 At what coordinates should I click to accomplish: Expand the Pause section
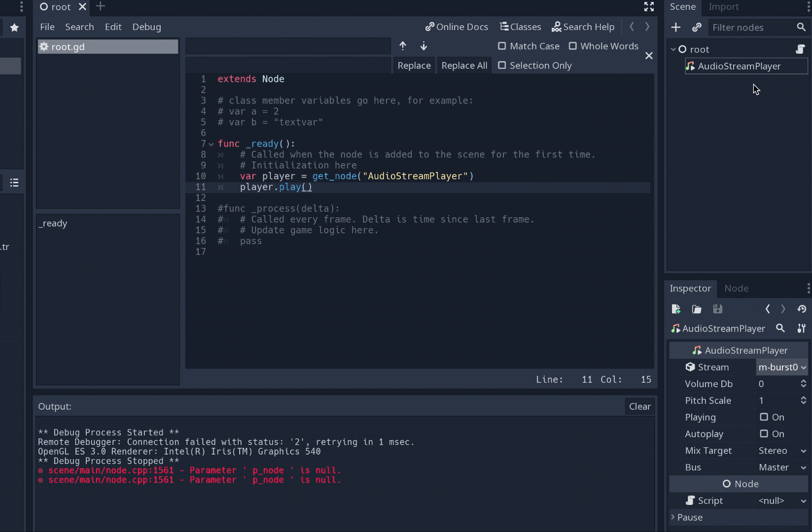coord(689,517)
